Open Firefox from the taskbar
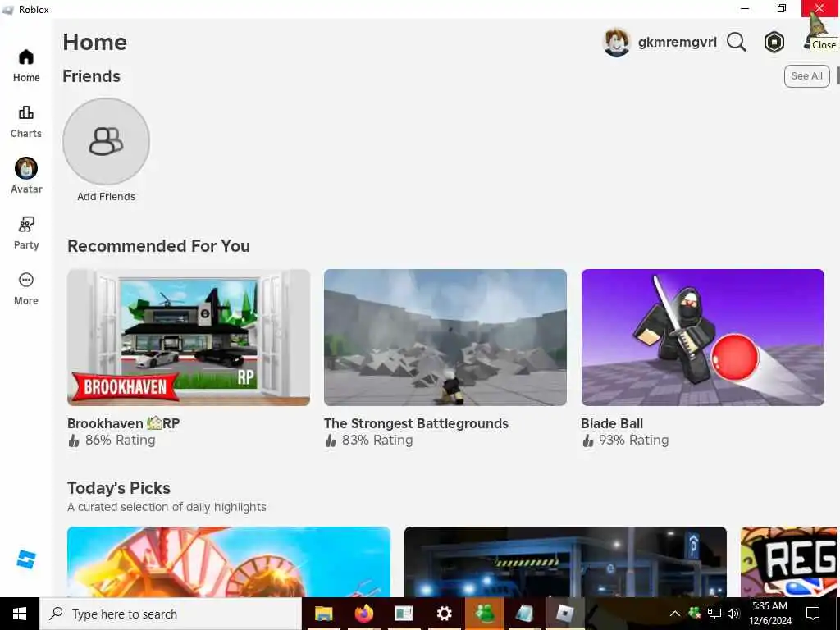 [x=363, y=614]
